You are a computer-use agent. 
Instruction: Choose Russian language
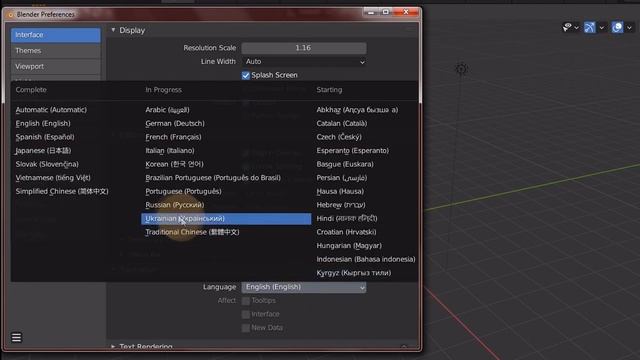tap(175, 205)
